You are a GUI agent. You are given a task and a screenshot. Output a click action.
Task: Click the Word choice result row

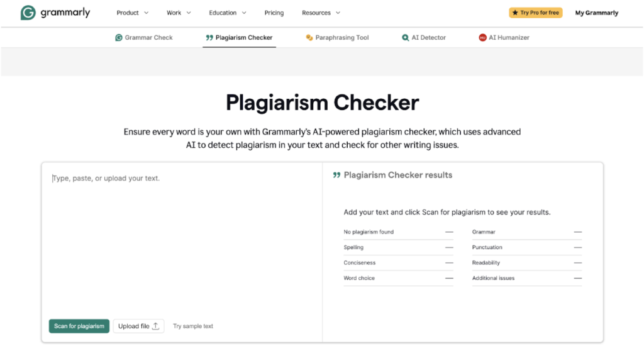tap(398, 278)
